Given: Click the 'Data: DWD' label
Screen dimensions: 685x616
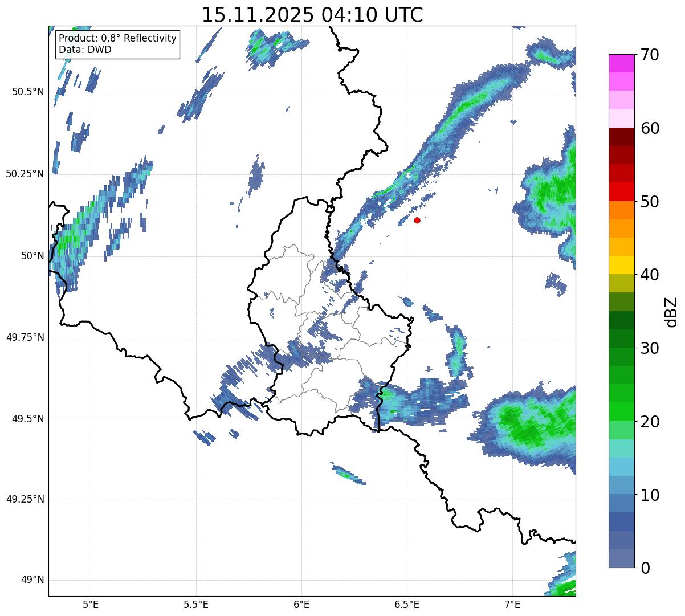Looking at the screenshot, I should [x=85, y=50].
